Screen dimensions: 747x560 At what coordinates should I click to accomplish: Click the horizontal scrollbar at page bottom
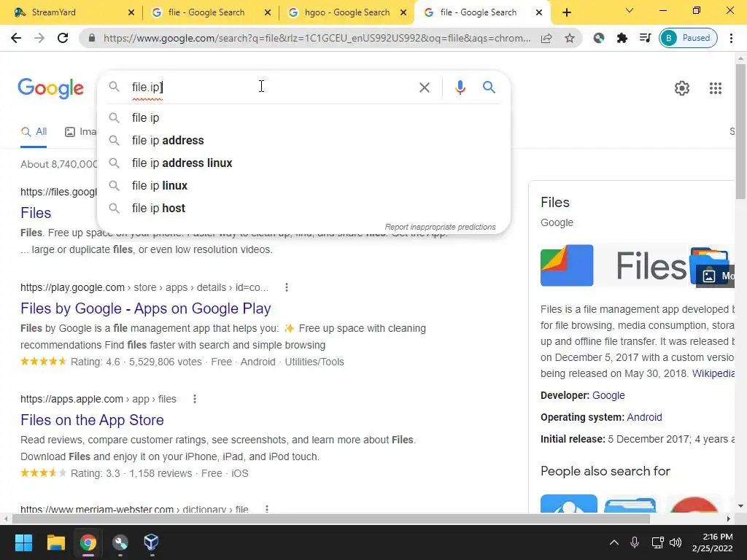click(331, 518)
